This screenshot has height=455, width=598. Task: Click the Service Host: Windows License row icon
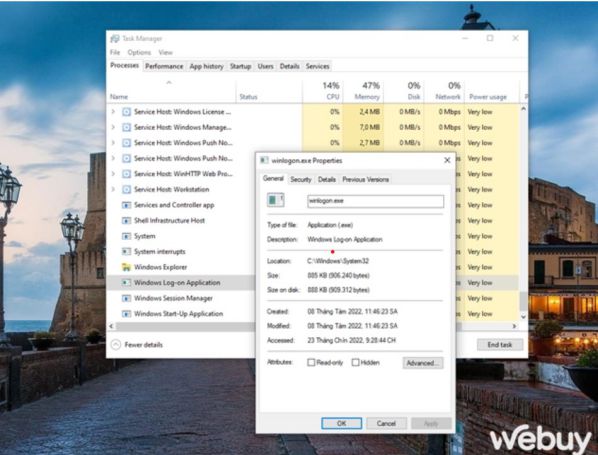(x=126, y=112)
